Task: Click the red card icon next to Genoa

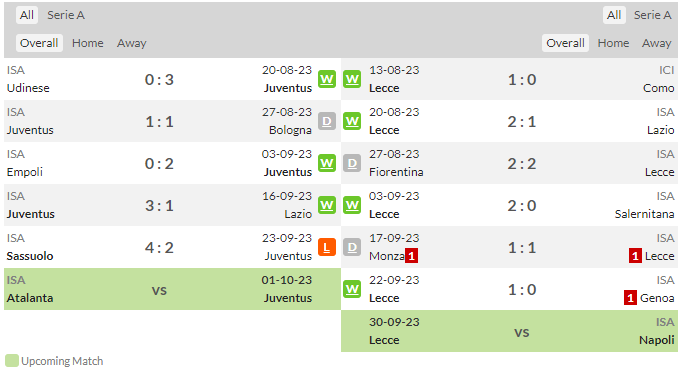Action: point(630,298)
